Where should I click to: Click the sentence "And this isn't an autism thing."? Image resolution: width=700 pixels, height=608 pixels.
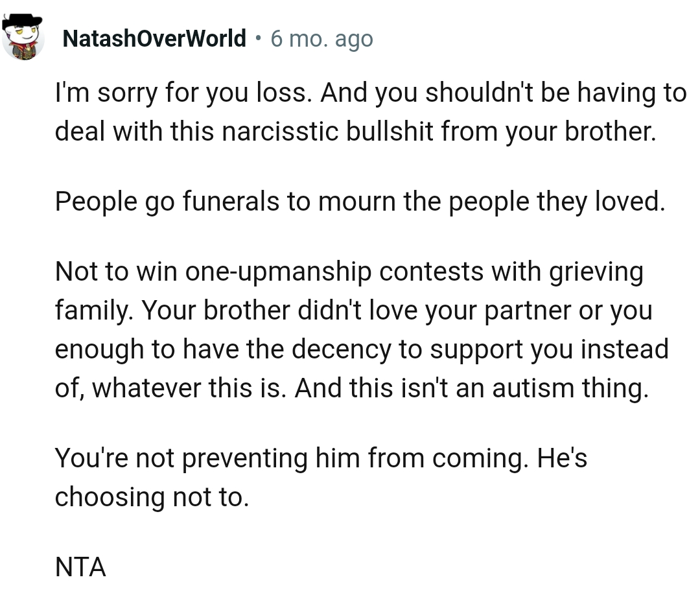click(x=471, y=388)
